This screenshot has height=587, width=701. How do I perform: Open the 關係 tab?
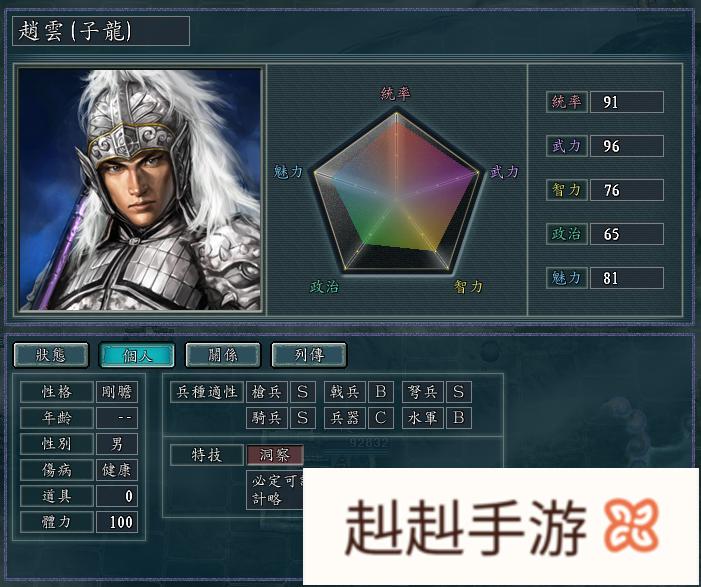(x=223, y=355)
